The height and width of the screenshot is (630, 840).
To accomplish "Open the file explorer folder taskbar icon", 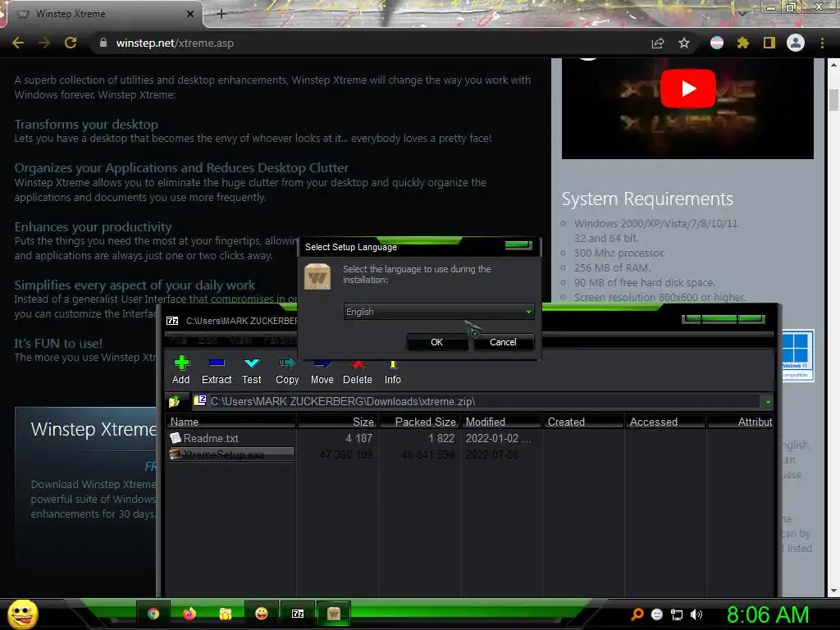I will point(225,614).
